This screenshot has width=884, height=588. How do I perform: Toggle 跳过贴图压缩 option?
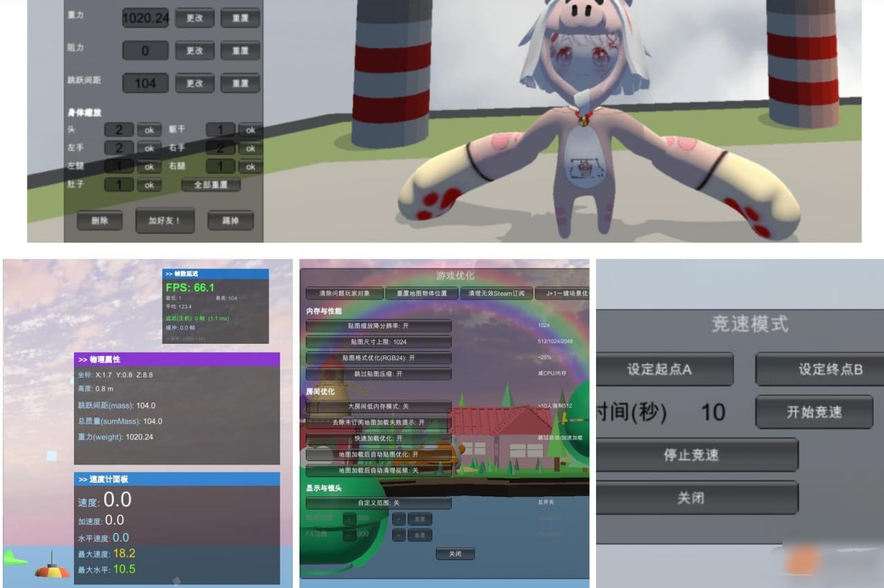[x=378, y=373]
